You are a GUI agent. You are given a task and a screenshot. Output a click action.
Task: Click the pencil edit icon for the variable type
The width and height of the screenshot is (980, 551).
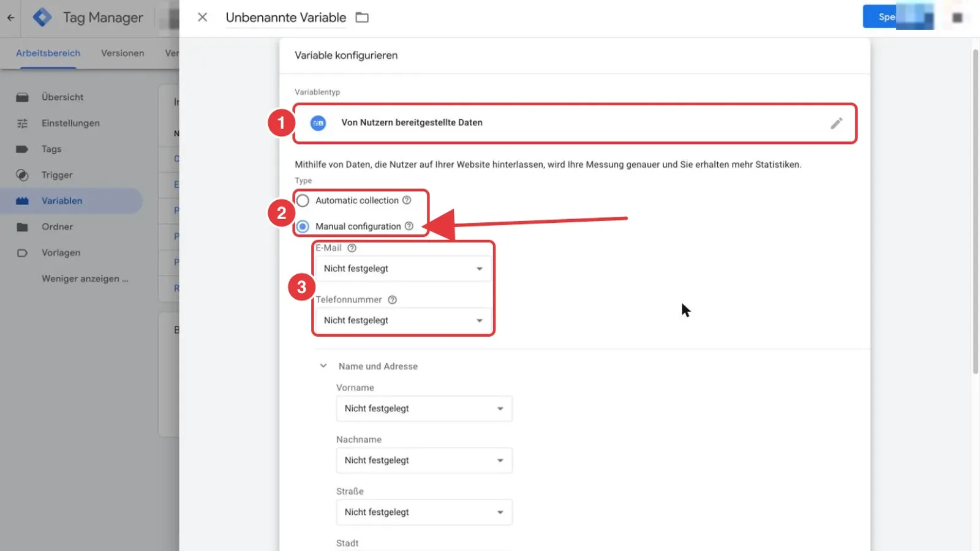[x=836, y=123]
